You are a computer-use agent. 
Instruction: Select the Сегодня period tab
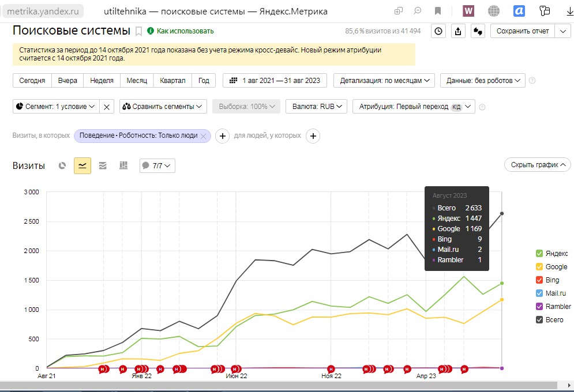(32, 81)
